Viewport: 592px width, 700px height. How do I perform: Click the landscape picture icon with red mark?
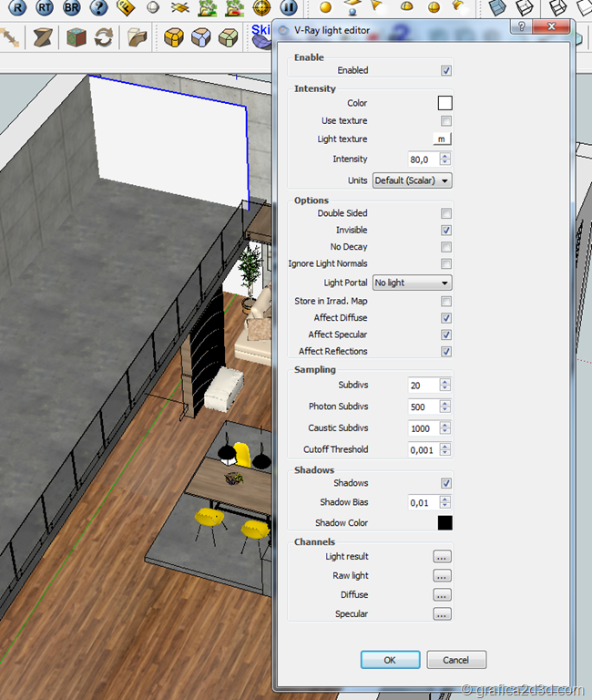tap(235, 7)
